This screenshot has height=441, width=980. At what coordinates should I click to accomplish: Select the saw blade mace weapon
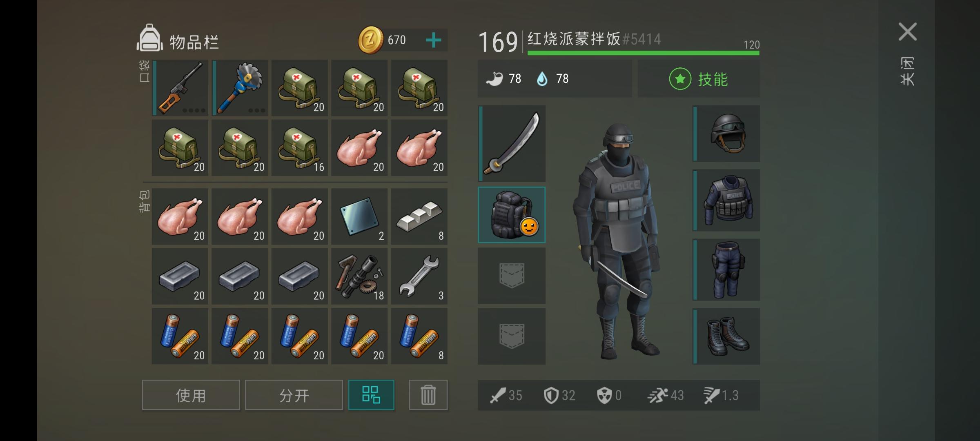coord(240,88)
